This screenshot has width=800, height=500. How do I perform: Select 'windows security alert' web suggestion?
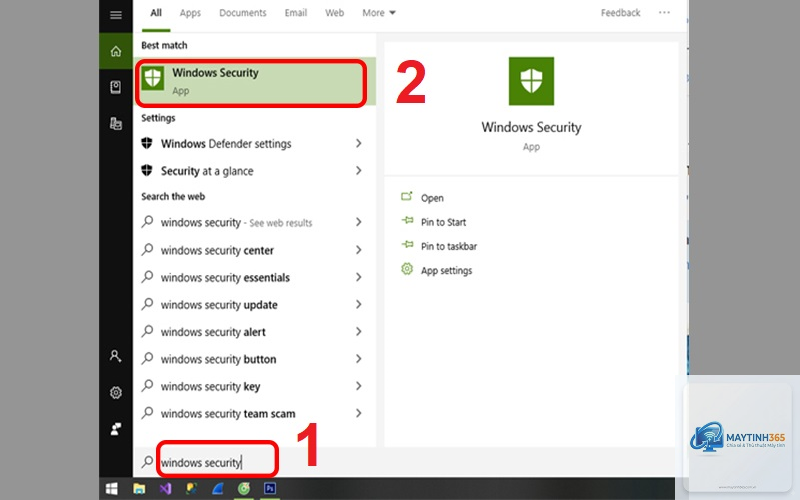tap(255, 332)
